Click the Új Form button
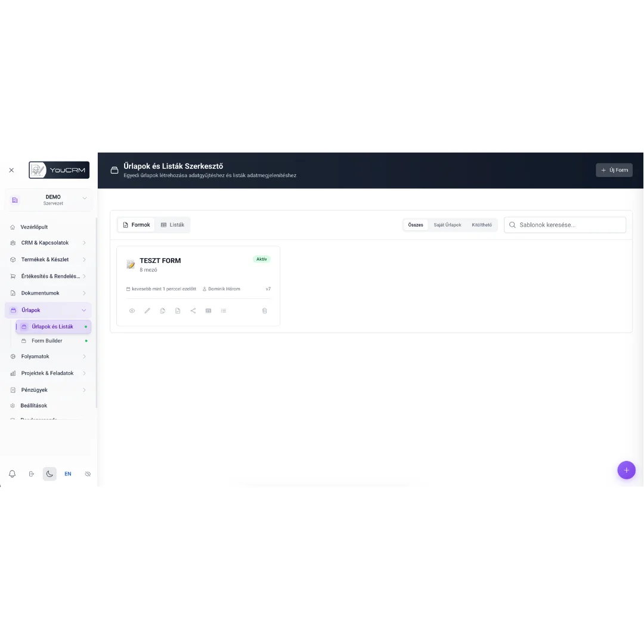644x644 pixels. click(x=614, y=170)
